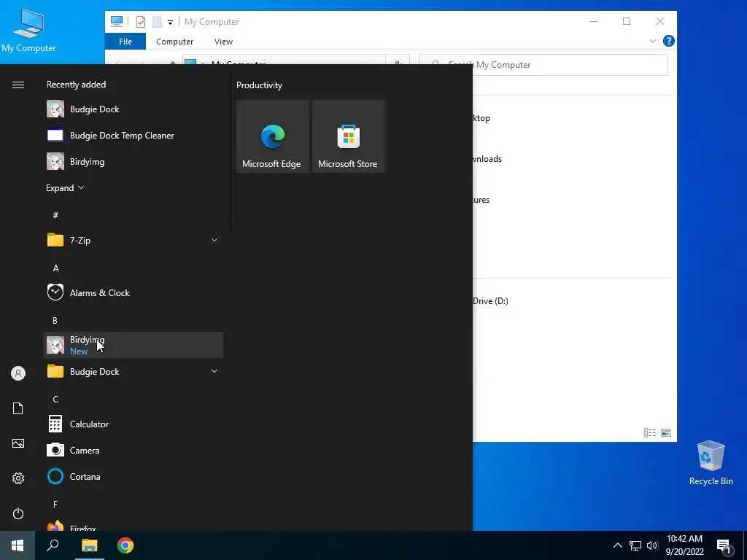The image size is (747, 560).
Task: Click the letter F section header
Action: coord(55,504)
